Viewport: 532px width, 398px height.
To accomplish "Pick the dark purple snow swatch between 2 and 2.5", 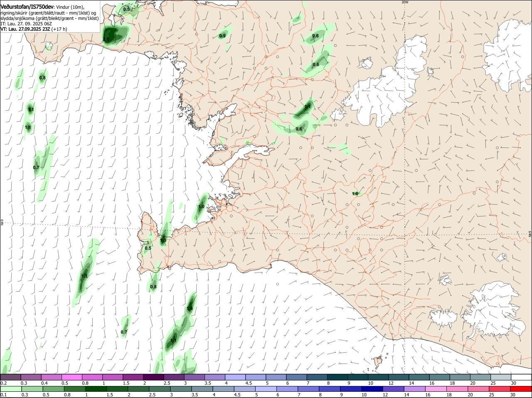I will tap(154, 377).
